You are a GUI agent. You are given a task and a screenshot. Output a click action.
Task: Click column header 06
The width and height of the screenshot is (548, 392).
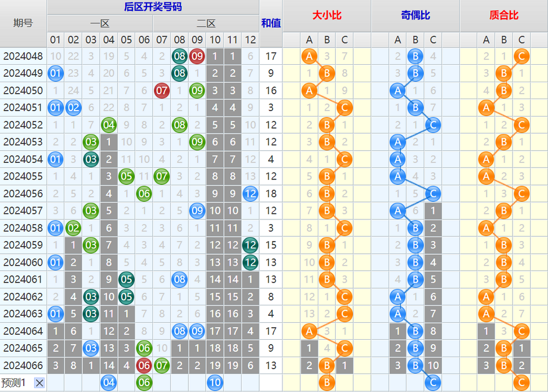coord(144,40)
